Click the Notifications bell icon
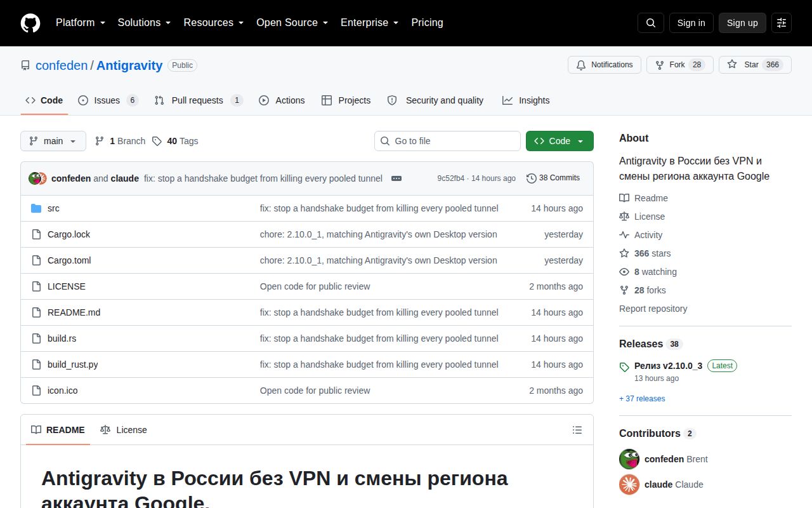812x508 pixels. pos(581,65)
